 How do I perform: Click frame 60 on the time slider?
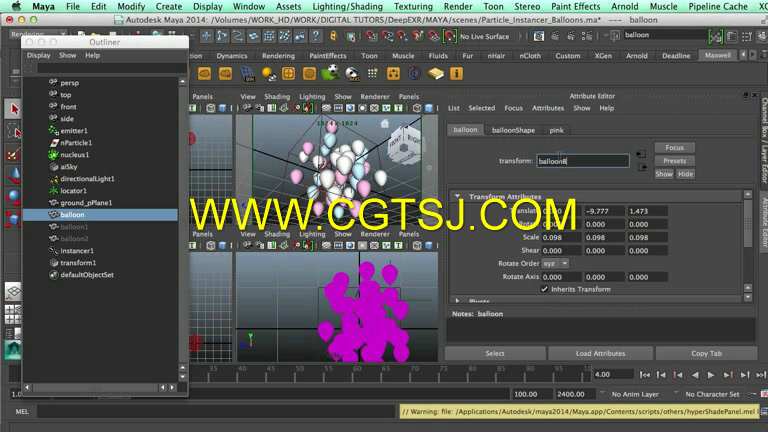pyautogui.click(x=357, y=374)
